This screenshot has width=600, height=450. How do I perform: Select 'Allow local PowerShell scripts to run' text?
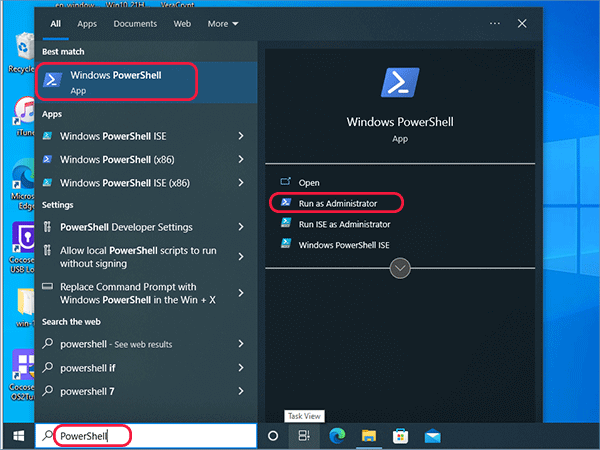point(138,250)
